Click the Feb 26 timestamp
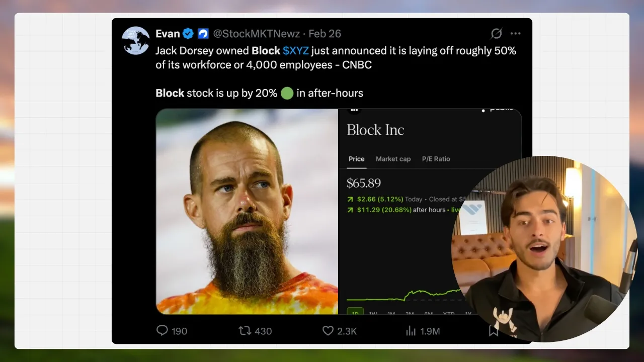Viewport: 644px width, 362px height. pyautogui.click(x=325, y=34)
